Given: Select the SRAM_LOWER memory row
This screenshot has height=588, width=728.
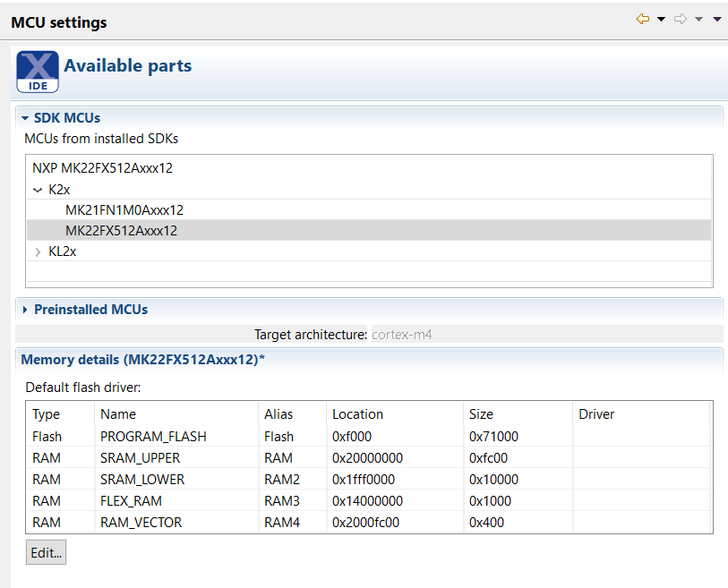Looking at the screenshot, I should [142, 480].
